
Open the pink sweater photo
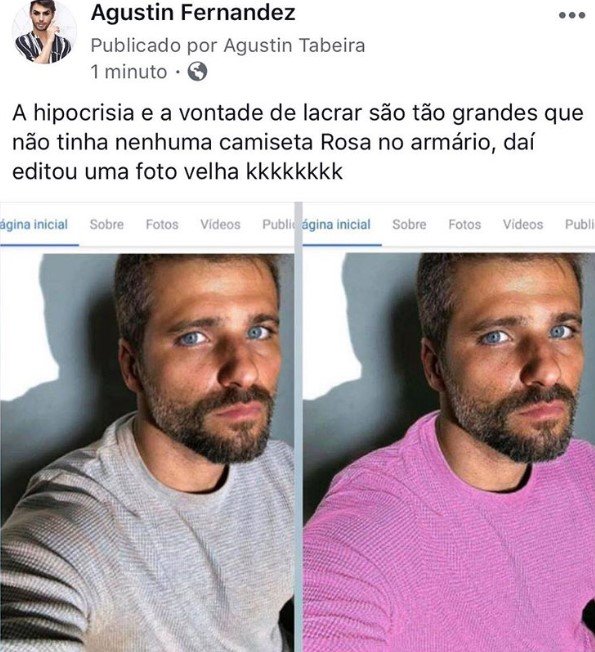pyautogui.click(x=449, y=452)
